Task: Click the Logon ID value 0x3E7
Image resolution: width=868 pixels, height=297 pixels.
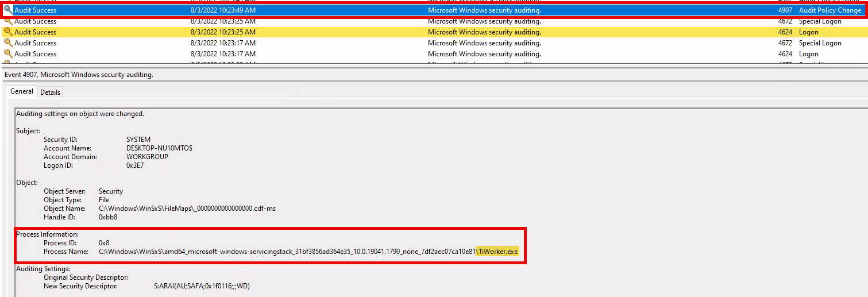Action: pos(136,165)
